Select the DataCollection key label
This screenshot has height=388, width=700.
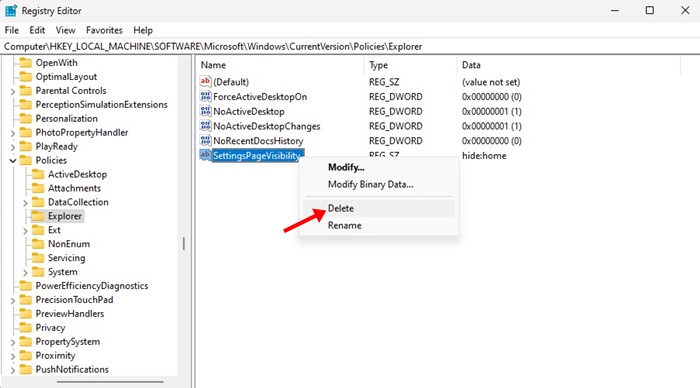tap(78, 202)
